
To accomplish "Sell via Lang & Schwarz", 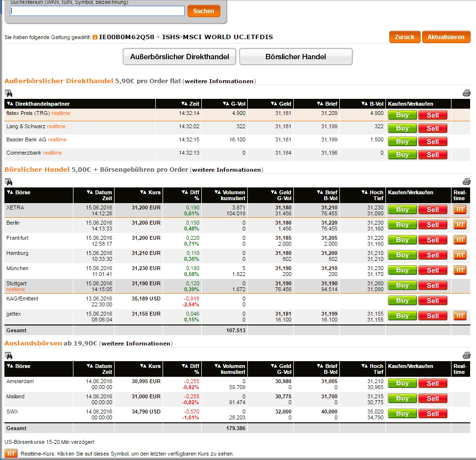I will [432, 128].
